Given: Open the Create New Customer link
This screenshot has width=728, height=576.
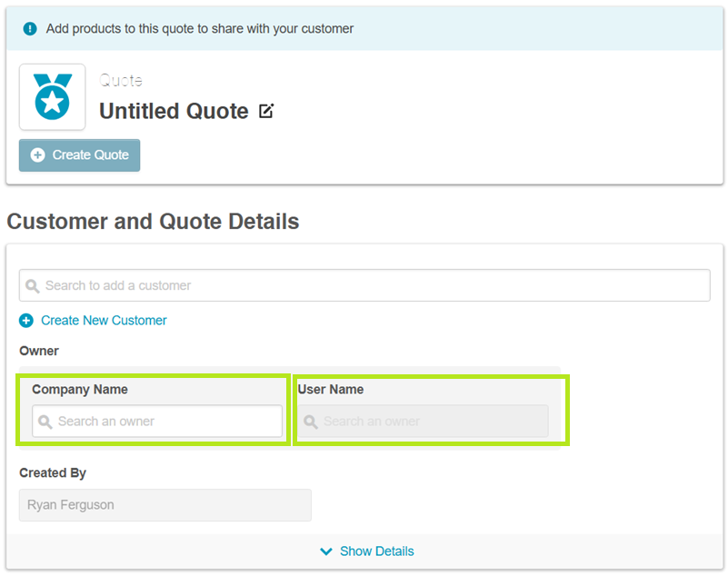Looking at the screenshot, I should pyautogui.click(x=104, y=320).
